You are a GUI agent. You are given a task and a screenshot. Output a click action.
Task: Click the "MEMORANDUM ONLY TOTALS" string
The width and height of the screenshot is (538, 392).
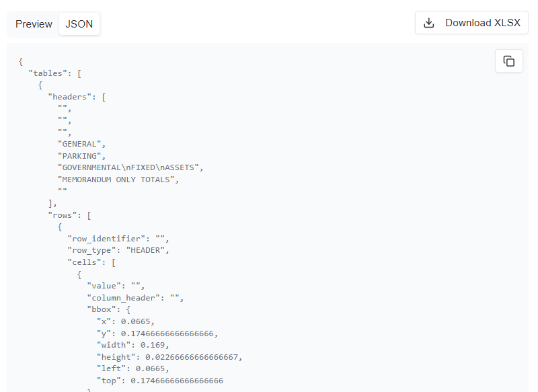(118, 180)
